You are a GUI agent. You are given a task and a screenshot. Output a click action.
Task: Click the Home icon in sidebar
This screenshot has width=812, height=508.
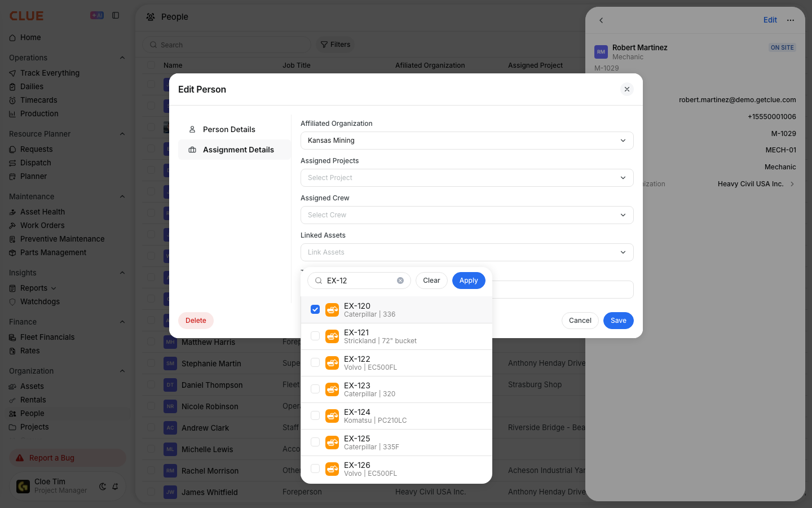tap(12, 38)
